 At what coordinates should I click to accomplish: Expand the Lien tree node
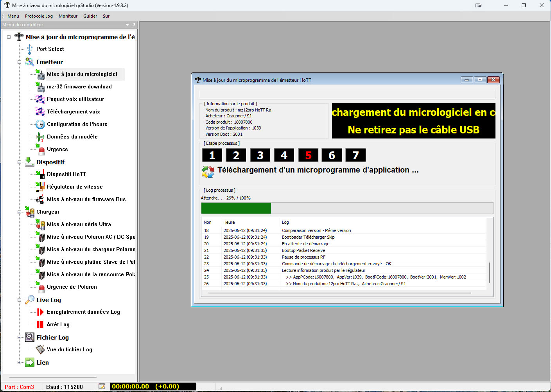pyautogui.click(x=19, y=363)
